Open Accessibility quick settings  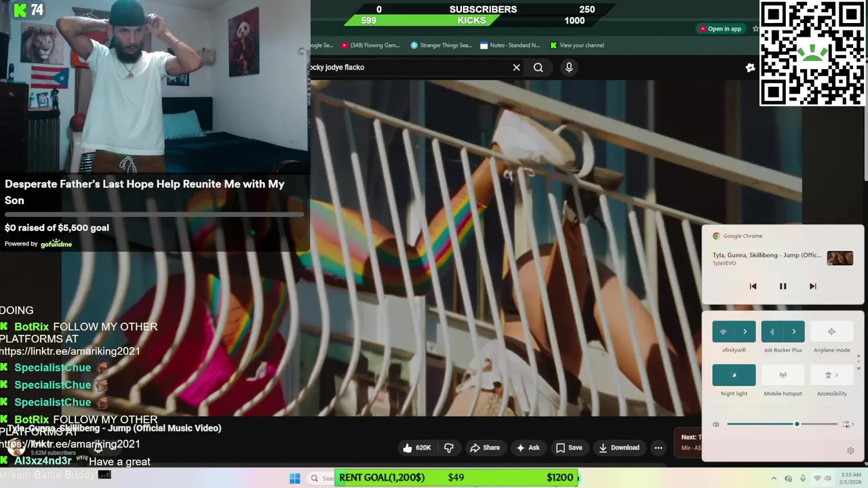(x=831, y=375)
